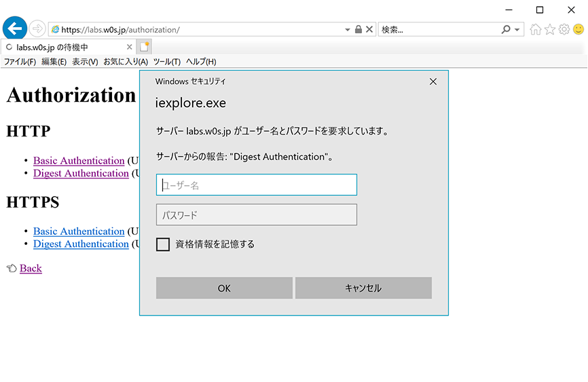Image resolution: width=588 pixels, height=382 pixels.
Task: Open the お気に入り(A) menu
Action: coord(126,62)
